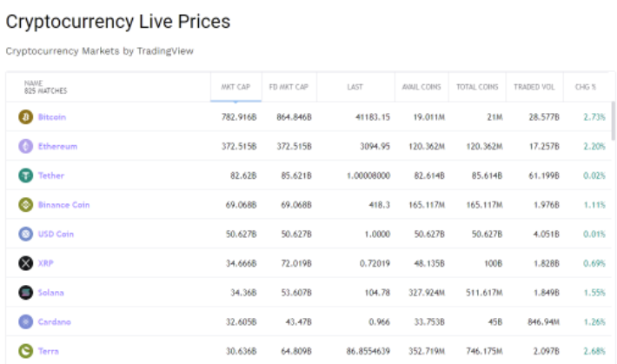The image size is (617, 364).
Task: Open the XRP link
Action: pos(46,263)
